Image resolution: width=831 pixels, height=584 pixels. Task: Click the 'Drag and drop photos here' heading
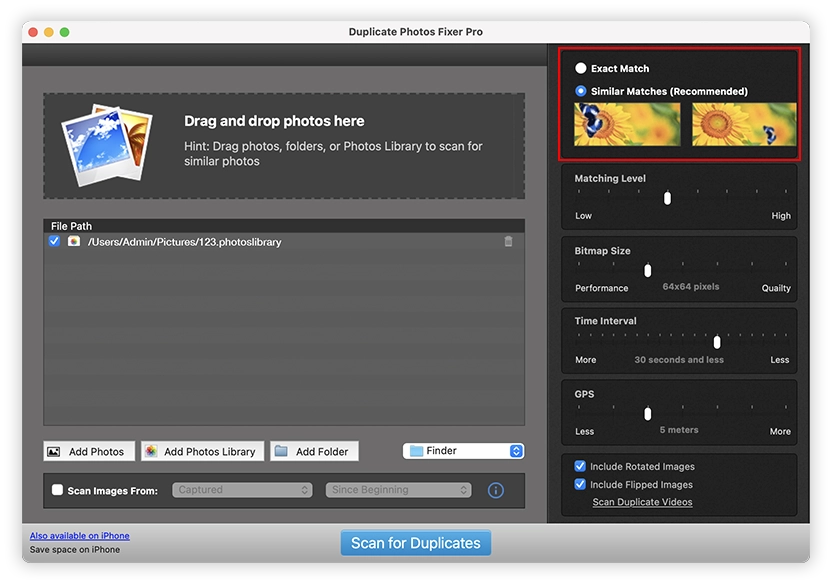tap(274, 121)
